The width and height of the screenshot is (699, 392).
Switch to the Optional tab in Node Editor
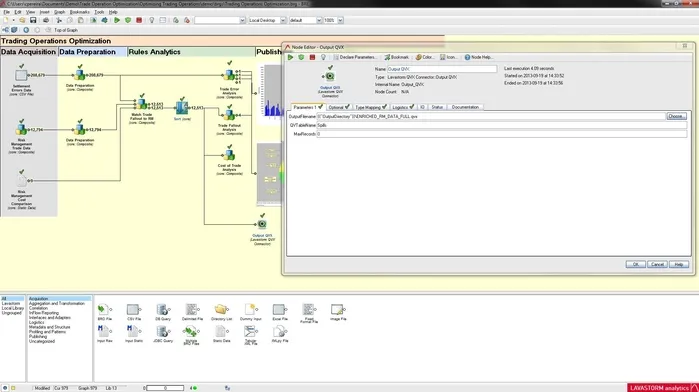(x=338, y=107)
